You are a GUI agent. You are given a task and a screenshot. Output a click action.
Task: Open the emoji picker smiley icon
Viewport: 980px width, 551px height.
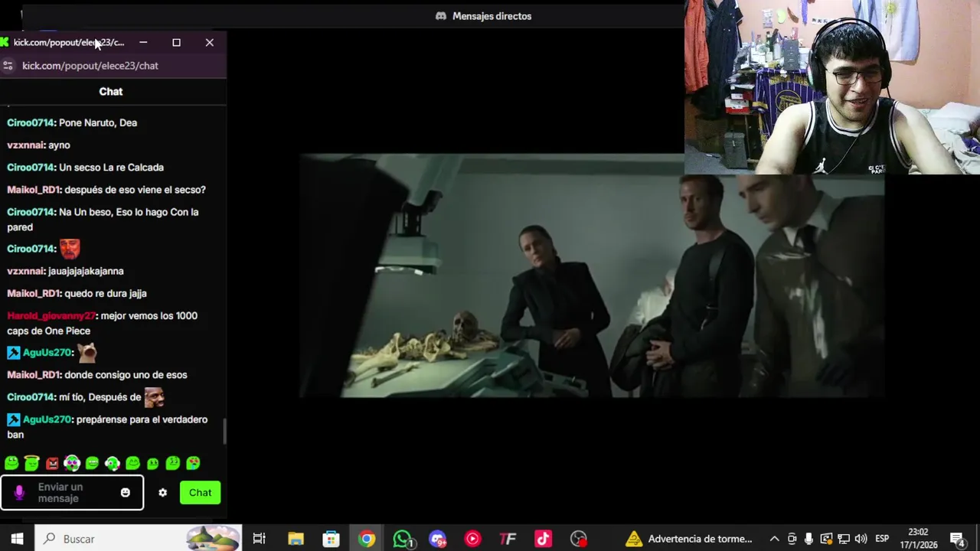tap(126, 493)
